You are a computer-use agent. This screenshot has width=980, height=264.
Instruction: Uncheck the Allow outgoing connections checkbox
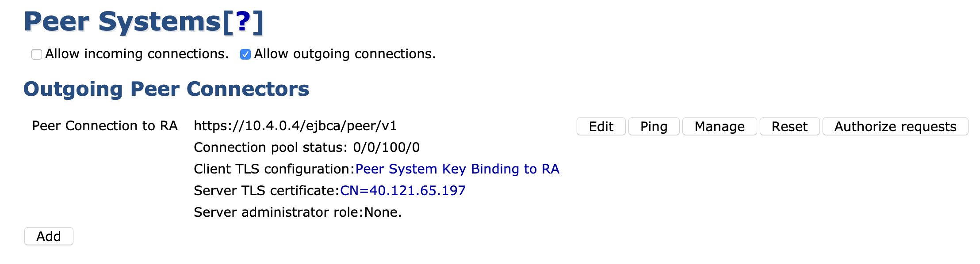coord(245,54)
